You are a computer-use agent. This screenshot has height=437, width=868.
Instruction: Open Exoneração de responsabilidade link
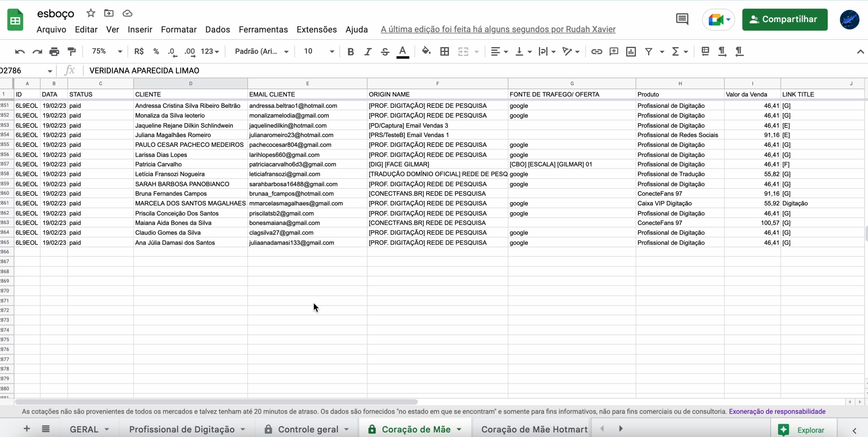pos(777,411)
